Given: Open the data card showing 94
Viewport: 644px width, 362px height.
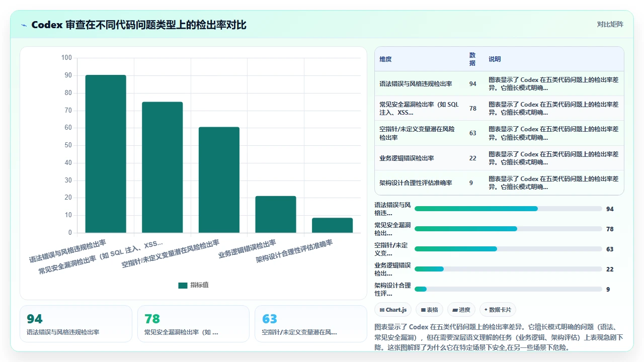Looking at the screenshot, I should [x=76, y=324].
